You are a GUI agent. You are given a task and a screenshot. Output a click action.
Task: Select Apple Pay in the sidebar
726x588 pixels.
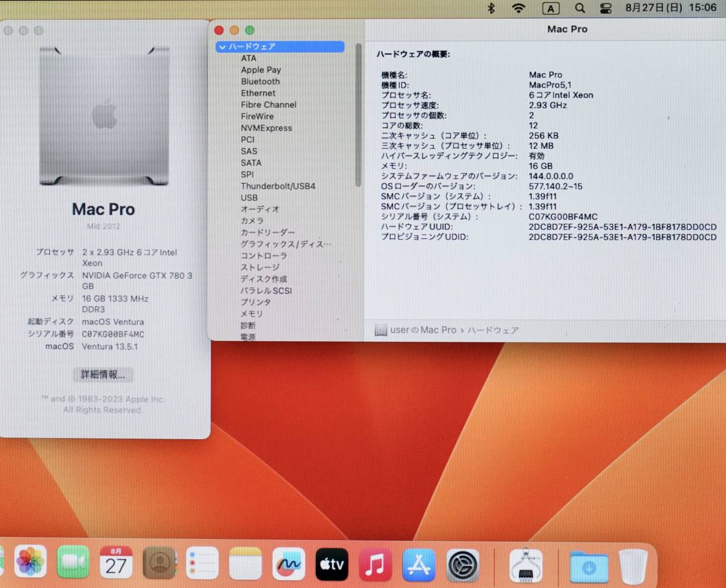click(x=261, y=70)
